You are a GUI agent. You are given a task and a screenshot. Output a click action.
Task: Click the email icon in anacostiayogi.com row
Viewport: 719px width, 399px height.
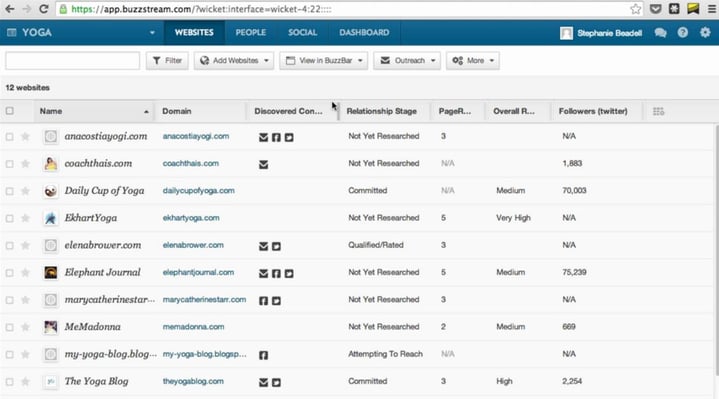coord(263,137)
